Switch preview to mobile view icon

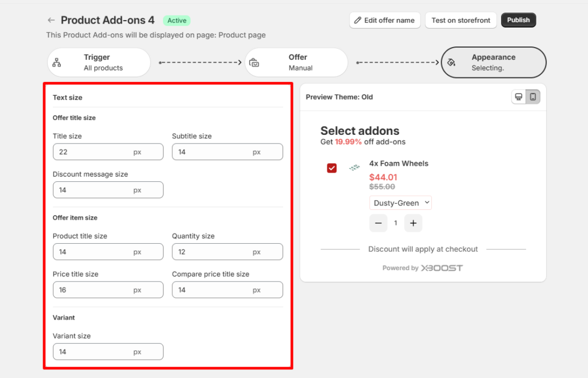[533, 97]
